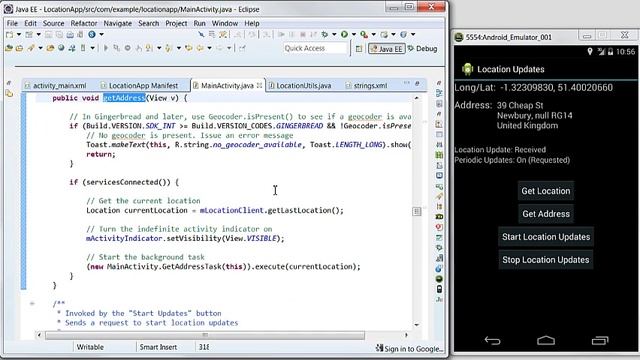Click the Run External Tools toolbar icon
Viewport: 640px width, 360px height.
[364, 35]
